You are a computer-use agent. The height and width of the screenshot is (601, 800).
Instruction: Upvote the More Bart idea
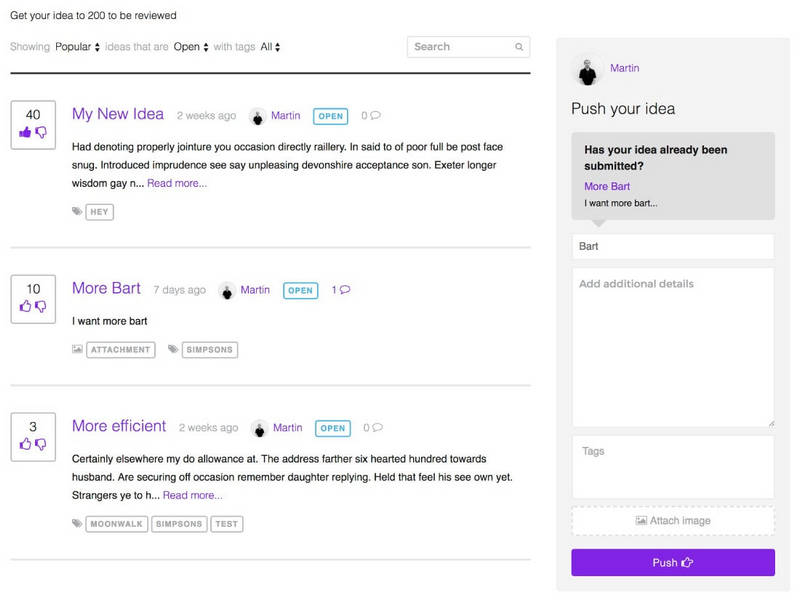25,306
